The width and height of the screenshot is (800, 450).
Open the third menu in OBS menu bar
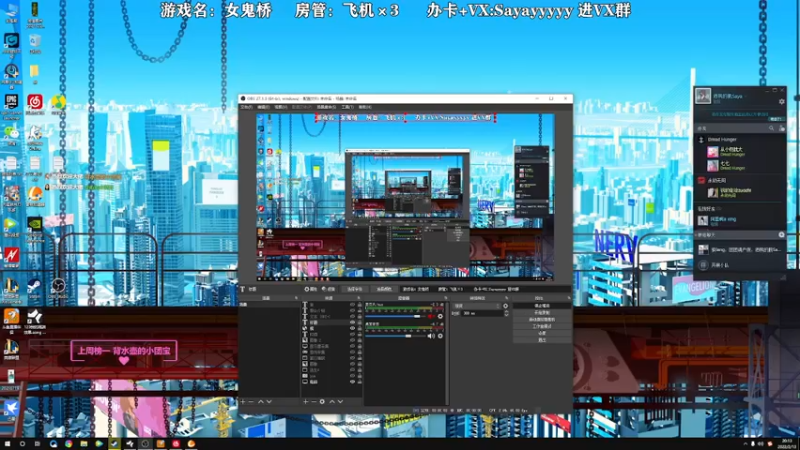[281, 107]
